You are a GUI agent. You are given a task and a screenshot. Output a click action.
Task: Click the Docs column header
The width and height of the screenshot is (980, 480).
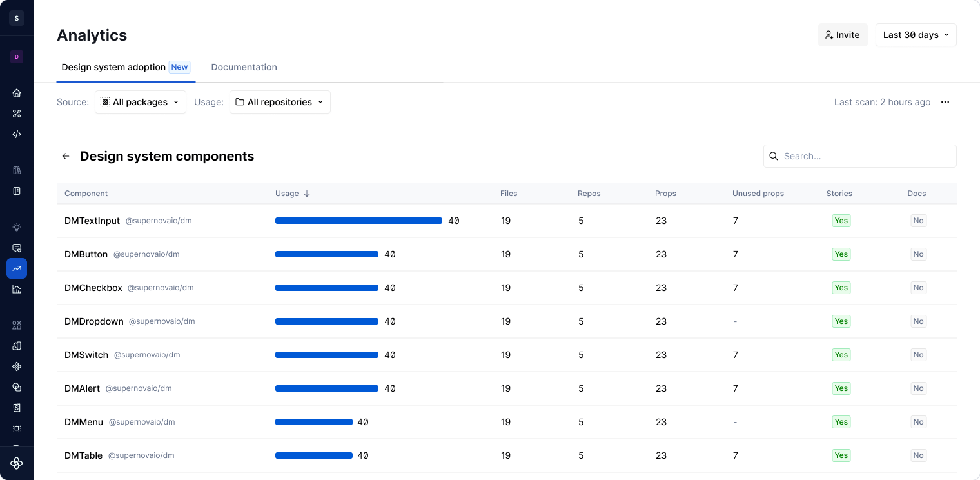pyautogui.click(x=917, y=194)
